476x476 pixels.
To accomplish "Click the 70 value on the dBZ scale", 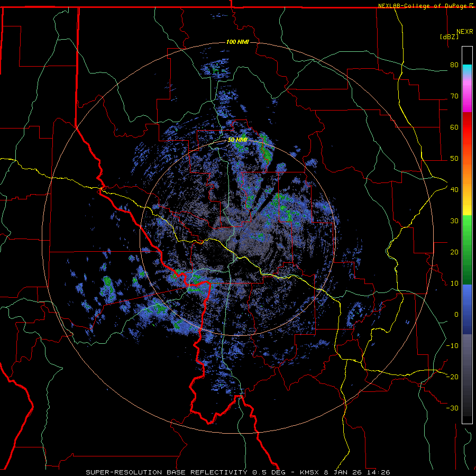I will click(454, 96).
